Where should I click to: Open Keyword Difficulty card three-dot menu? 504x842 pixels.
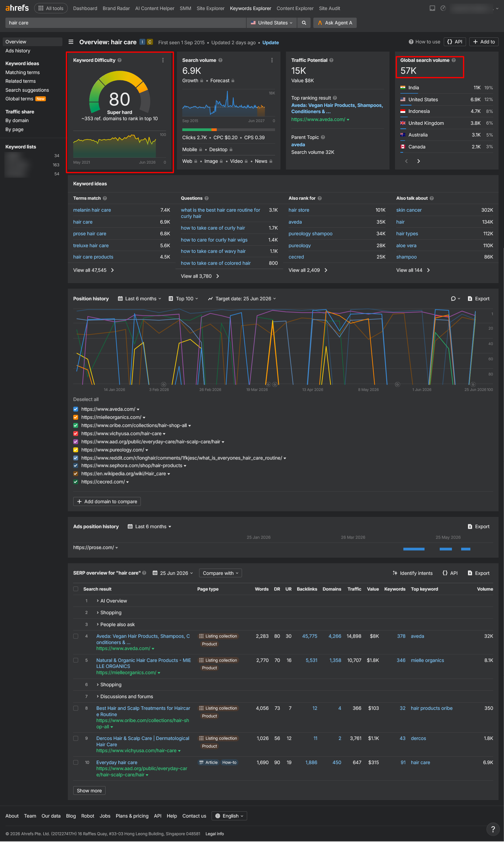[x=163, y=60]
